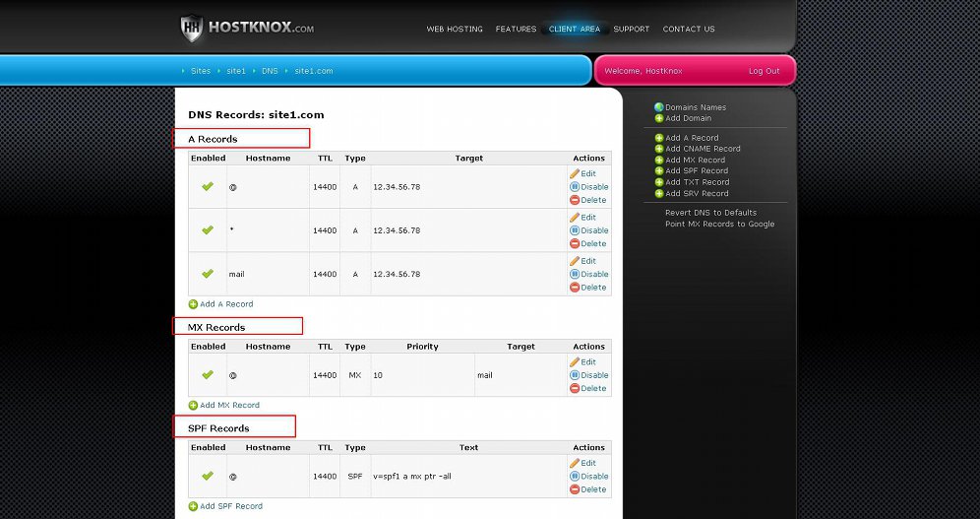Click the plus icon beside Add TXT Record in sidebar

click(659, 182)
